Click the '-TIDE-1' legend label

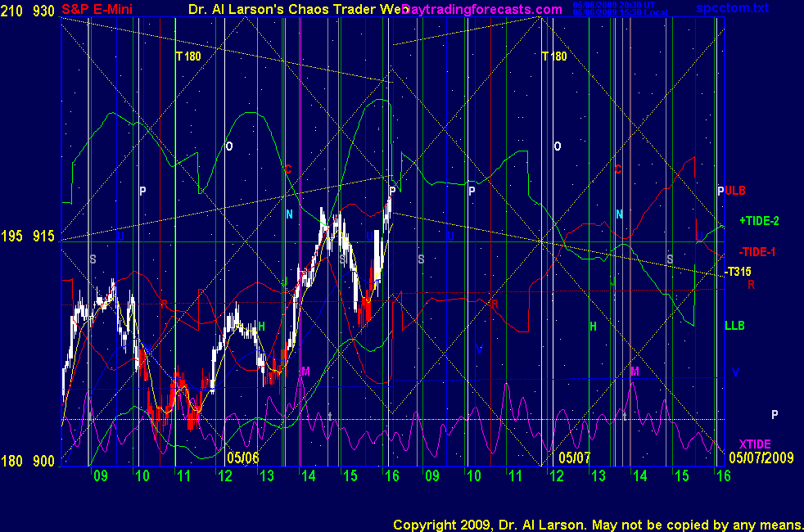757,251
